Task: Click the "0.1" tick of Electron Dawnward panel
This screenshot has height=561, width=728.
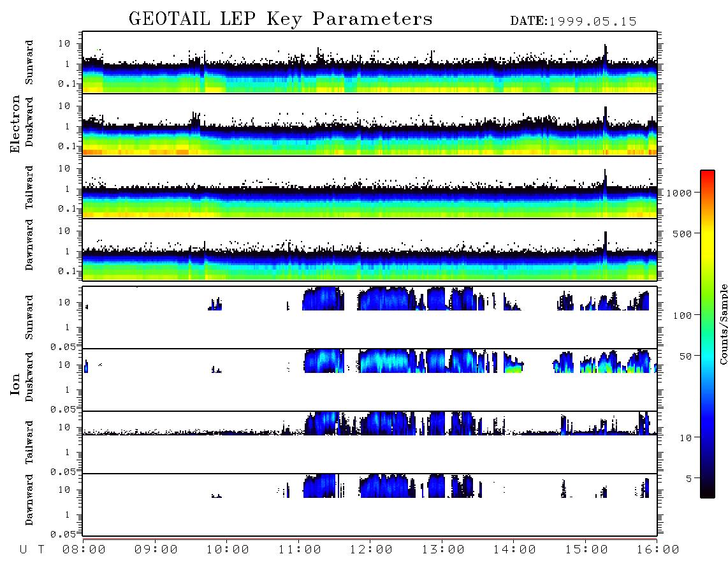Action: (67, 271)
